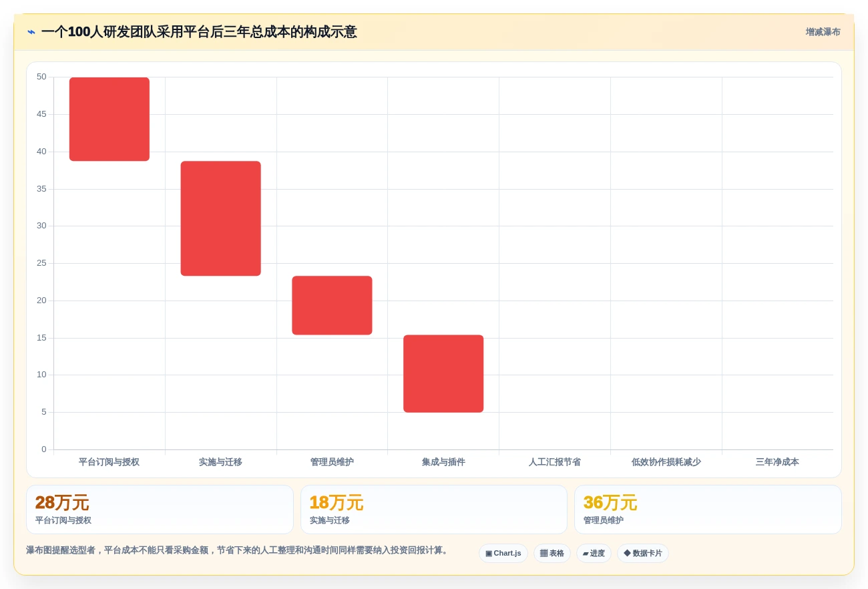This screenshot has height=589, width=868.
Task: Click the y-axis tick value 25
Action: [x=41, y=263]
